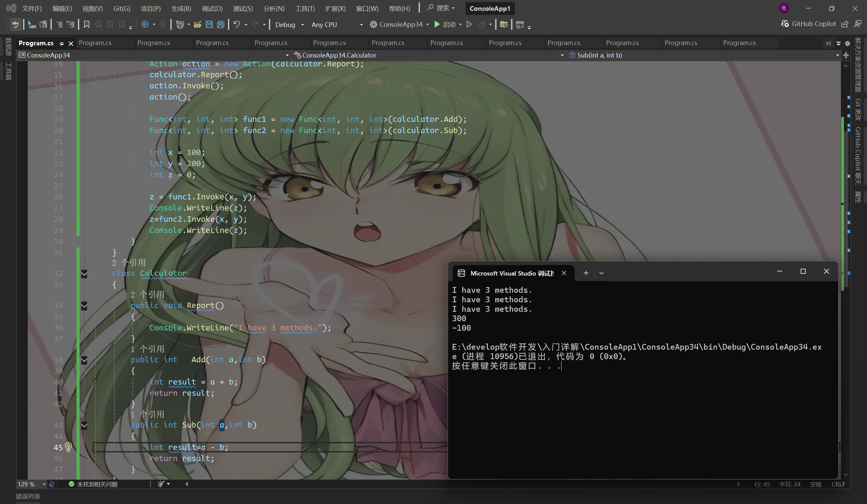
Task: Click the 错误列表 panel tab
Action: [x=28, y=497]
